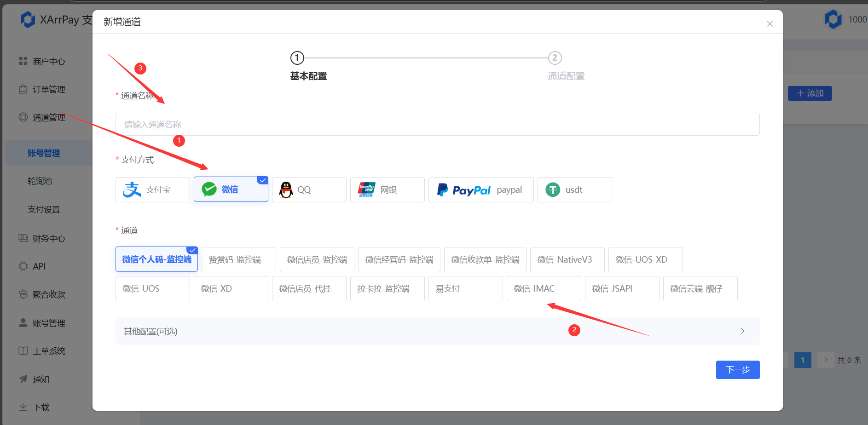Viewport: 868px width, 425px height.
Task: Open the API sidebar section
Action: pos(39,266)
